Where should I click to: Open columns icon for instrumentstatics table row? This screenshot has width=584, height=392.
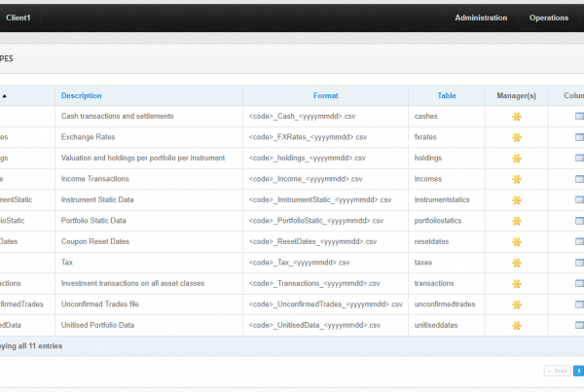click(579, 200)
